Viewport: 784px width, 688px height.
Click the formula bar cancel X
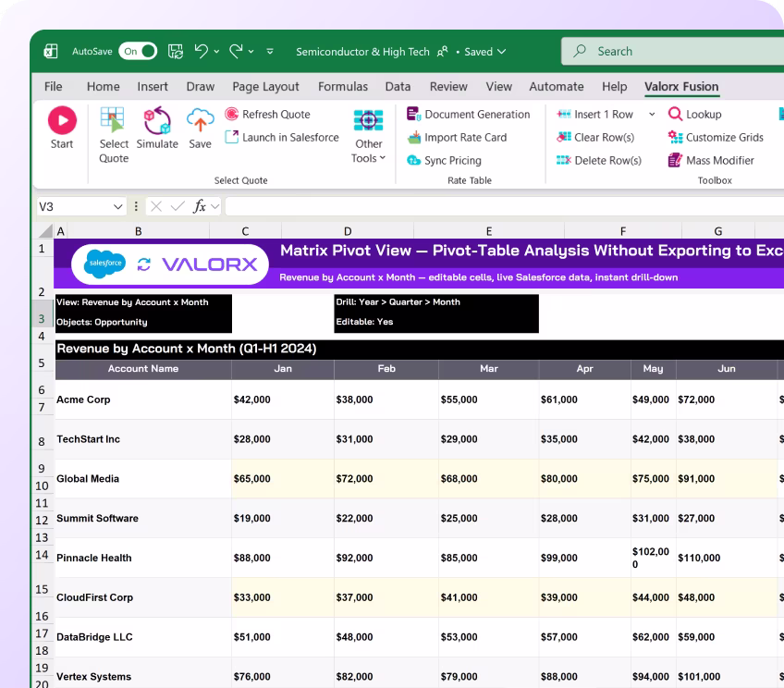(x=156, y=206)
